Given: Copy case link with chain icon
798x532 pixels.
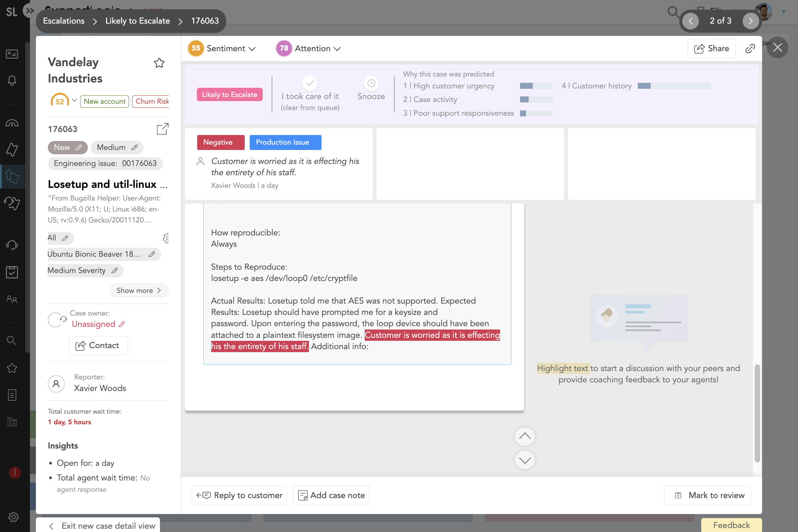Looking at the screenshot, I should tap(750, 49).
